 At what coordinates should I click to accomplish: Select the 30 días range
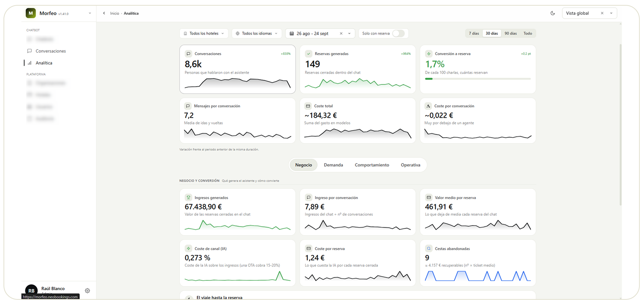coord(492,33)
